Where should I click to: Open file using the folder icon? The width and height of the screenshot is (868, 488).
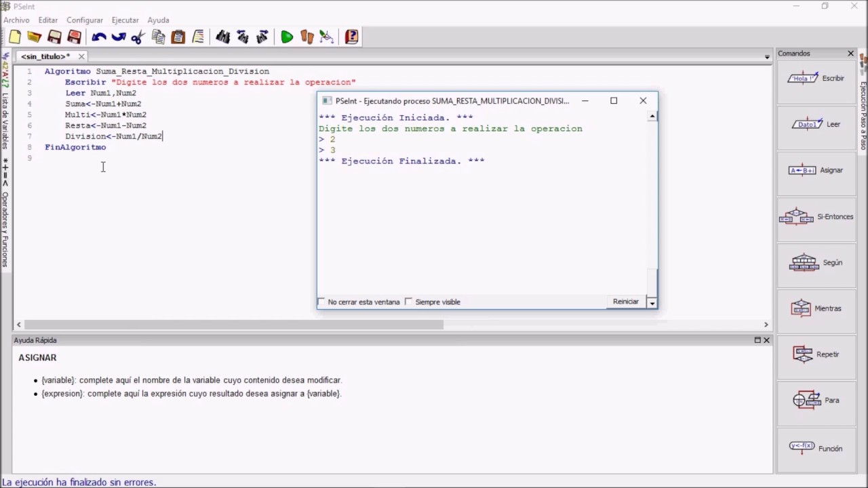35,37
